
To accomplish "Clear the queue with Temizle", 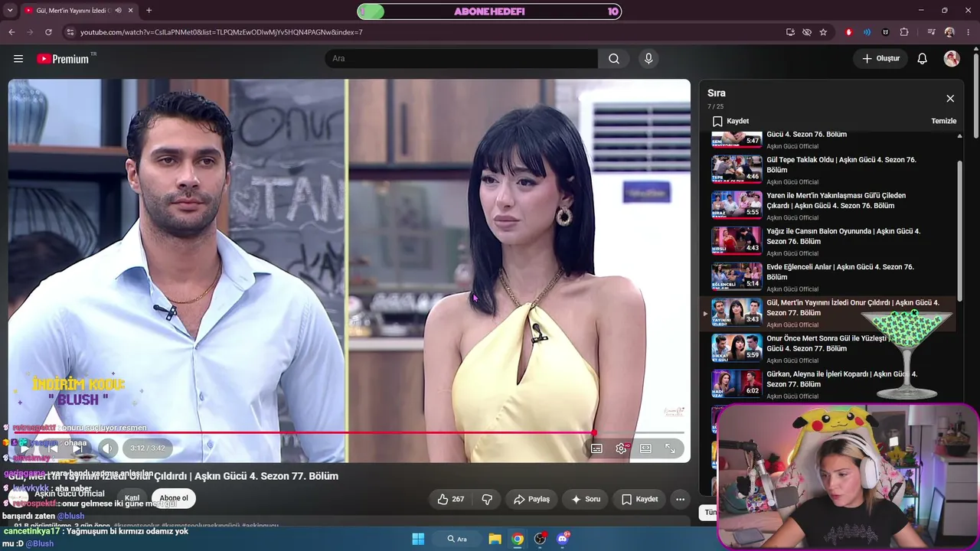I will click(943, 121).
